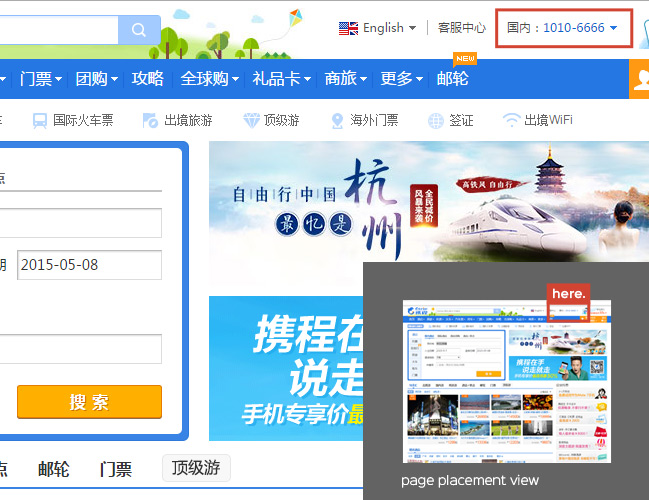The image size is (649, 500).
Task: Go to the 邮轮 NEW navigation item
Action: pyautogui.click(x=452, y=79)
